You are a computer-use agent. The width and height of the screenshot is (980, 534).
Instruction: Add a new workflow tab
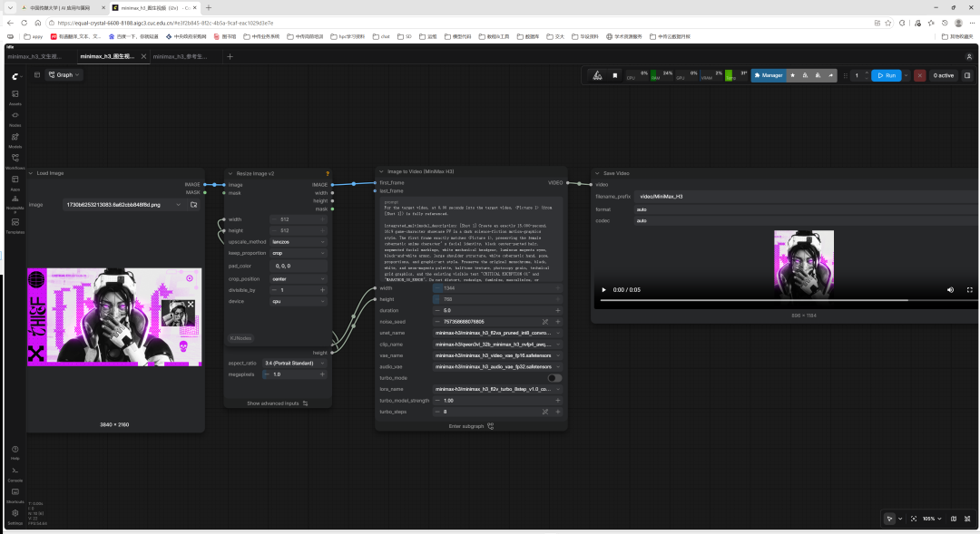(x=230, y=56)
